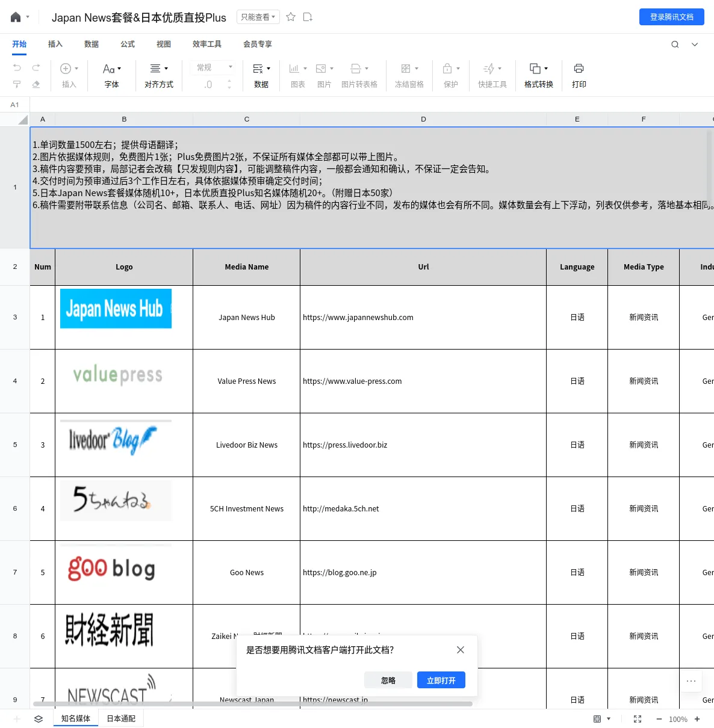
Task: Click the clear formatting eraser icon
Action: (36, 84)
